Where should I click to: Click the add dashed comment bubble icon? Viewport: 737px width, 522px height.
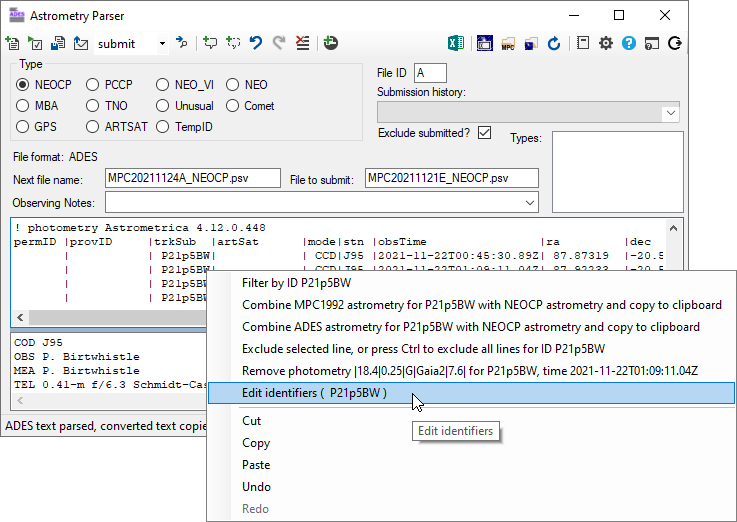[x=233, y=43]
